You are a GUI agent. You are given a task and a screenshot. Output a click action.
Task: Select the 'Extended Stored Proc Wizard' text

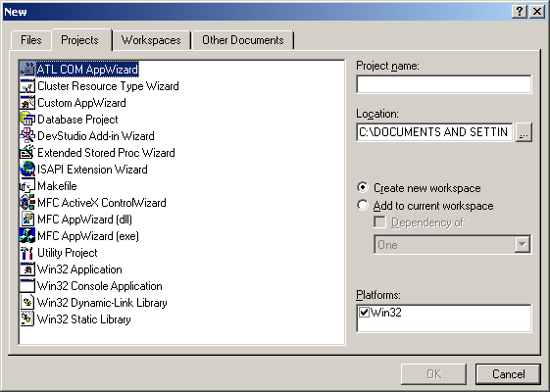pos(106,153)
